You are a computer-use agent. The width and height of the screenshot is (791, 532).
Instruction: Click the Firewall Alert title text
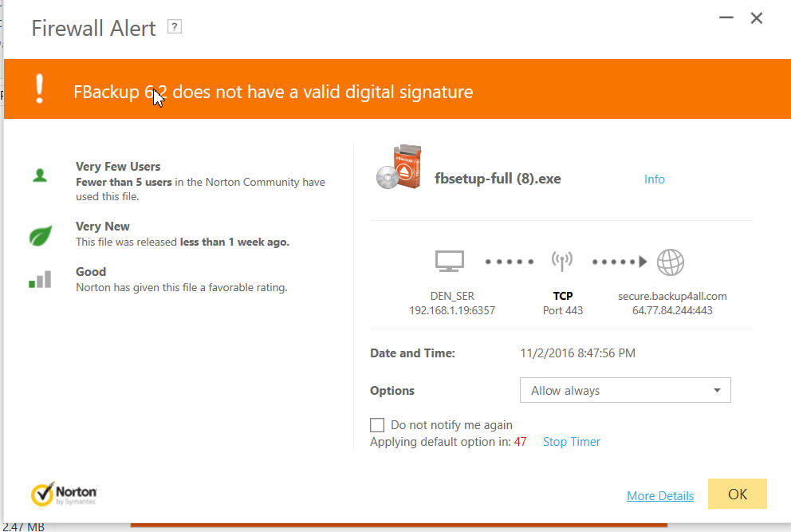[94, 28]
